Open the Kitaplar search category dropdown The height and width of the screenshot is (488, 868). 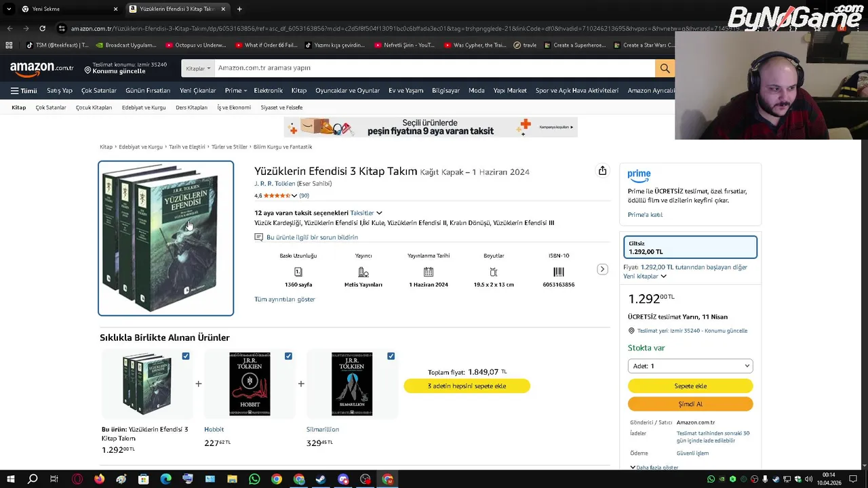tap(199, 68)
